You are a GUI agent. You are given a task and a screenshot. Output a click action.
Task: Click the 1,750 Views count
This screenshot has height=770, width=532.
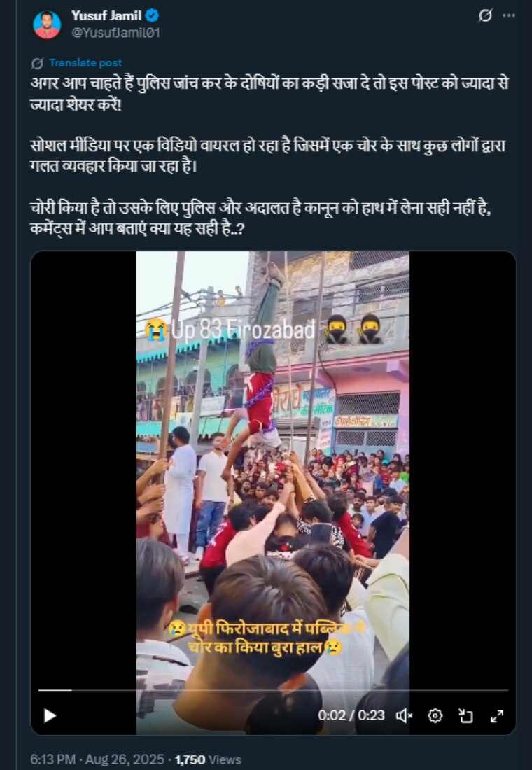[208, 759]
